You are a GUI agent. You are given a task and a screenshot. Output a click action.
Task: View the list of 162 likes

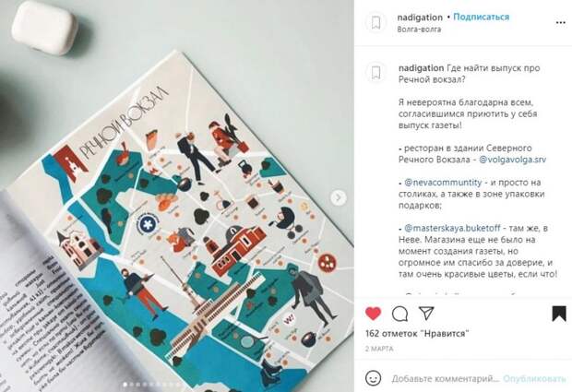click(417, 333)
